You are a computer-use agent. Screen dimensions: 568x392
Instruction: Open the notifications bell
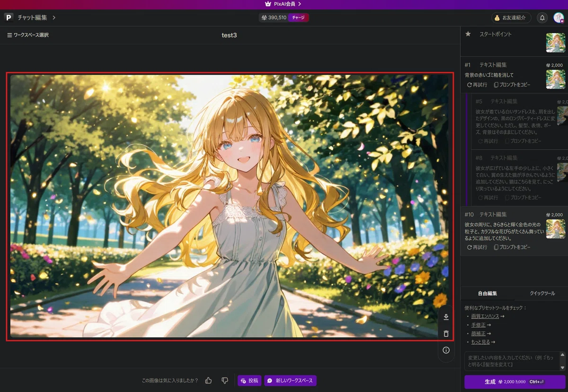(x=542, y=17)
